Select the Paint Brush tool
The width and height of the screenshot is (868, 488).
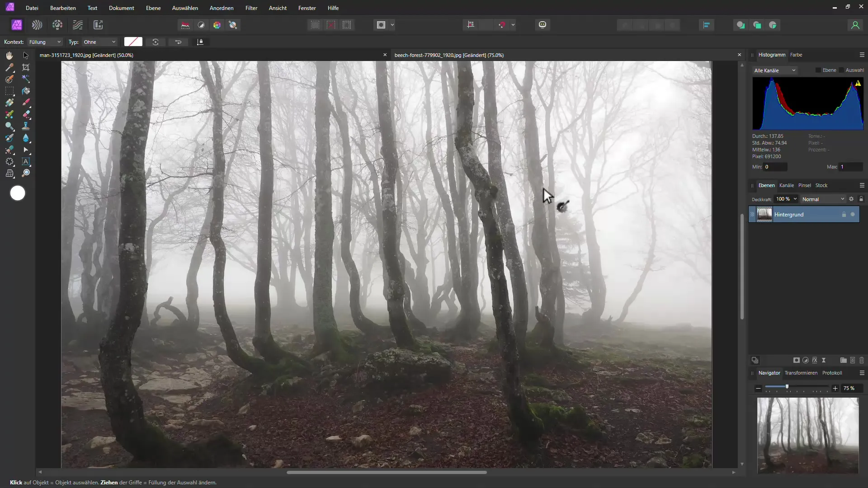(26, 103)
